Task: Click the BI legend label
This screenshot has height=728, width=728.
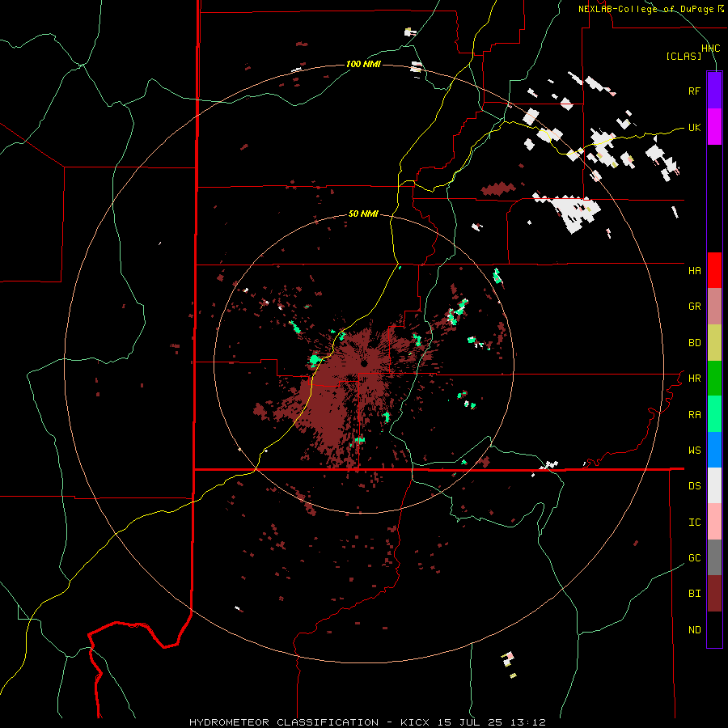Action: [694, 594]
